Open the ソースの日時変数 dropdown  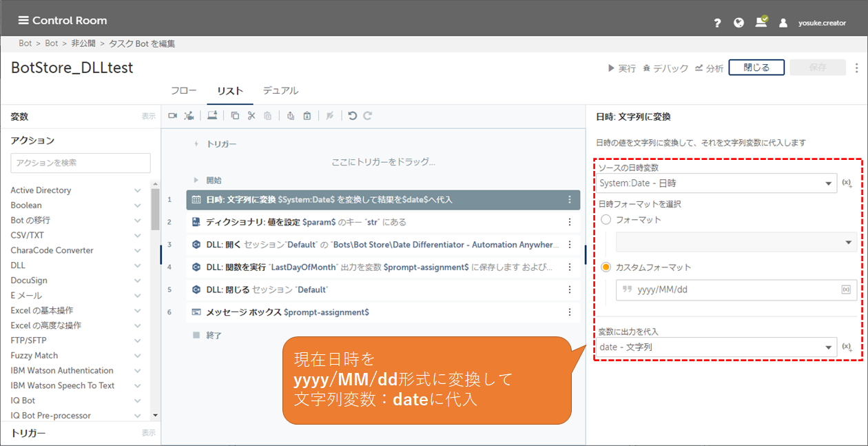(717, 183)
